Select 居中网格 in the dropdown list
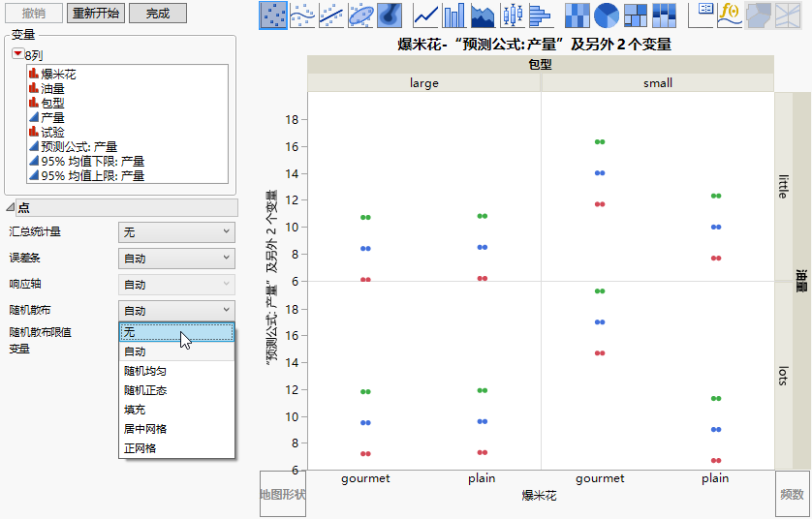The height and width of the screenshot is (519, 812). point(145,429)
